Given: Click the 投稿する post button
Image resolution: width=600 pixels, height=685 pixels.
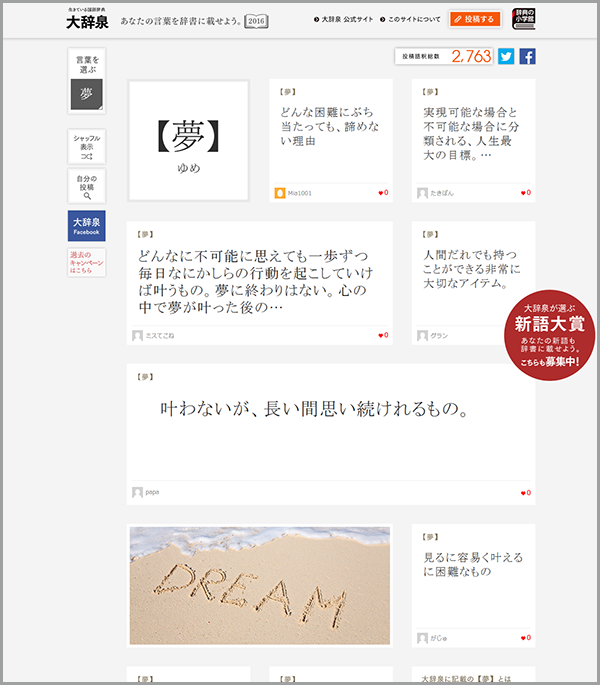Looking at the screenshot, I should 475,19.
